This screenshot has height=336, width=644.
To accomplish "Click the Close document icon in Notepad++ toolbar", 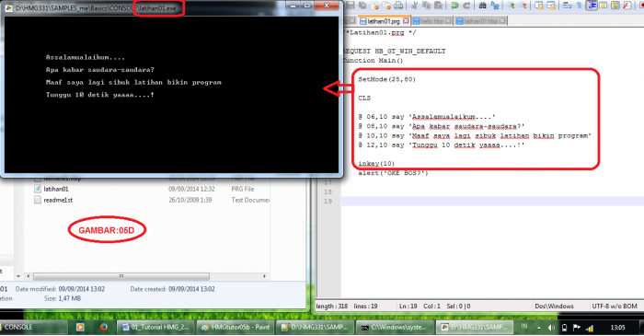I will coord(374,6).
